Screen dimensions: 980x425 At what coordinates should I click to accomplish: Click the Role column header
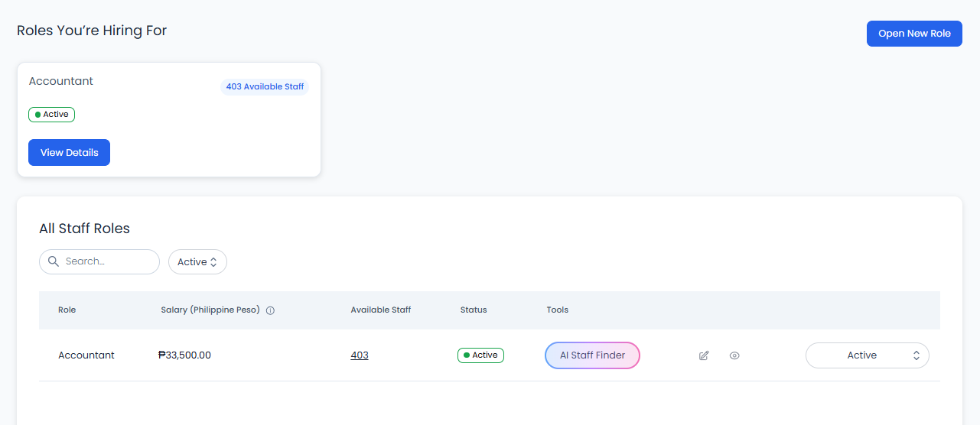67,310
